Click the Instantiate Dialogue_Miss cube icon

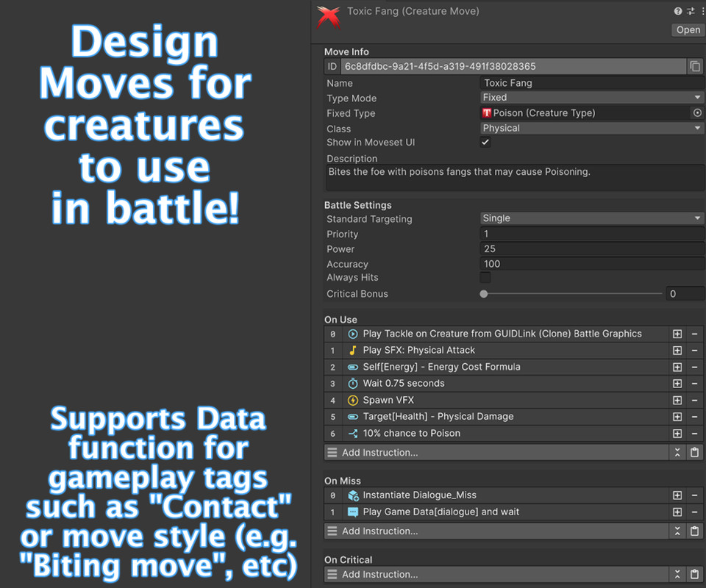click(x=353, y=495)
